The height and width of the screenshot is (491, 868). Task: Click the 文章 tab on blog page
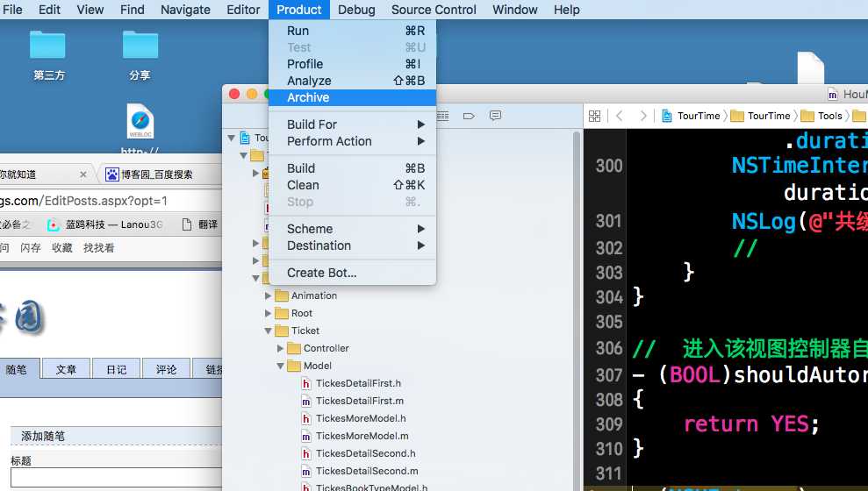pos(66,369)
